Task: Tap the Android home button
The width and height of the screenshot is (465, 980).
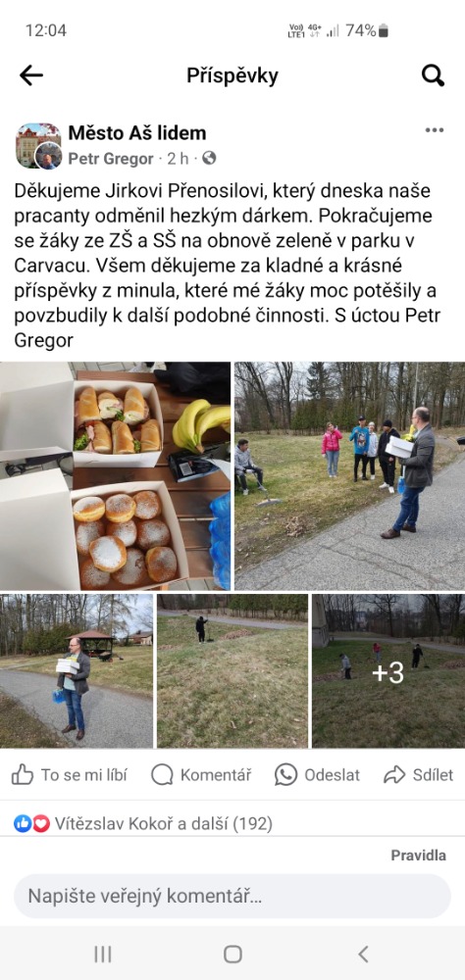Action: (232, 954)
